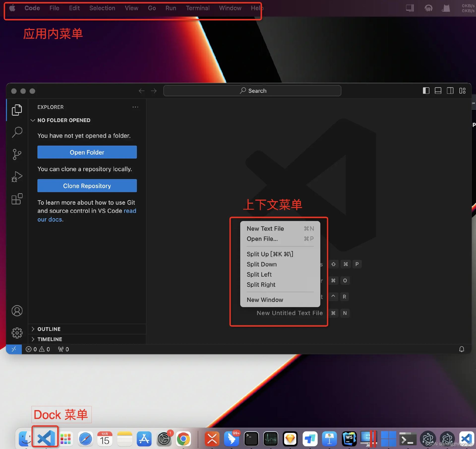The image size is (476, 449).
Task: Toggle the split editor layout icon
Action: coord(450,91)
